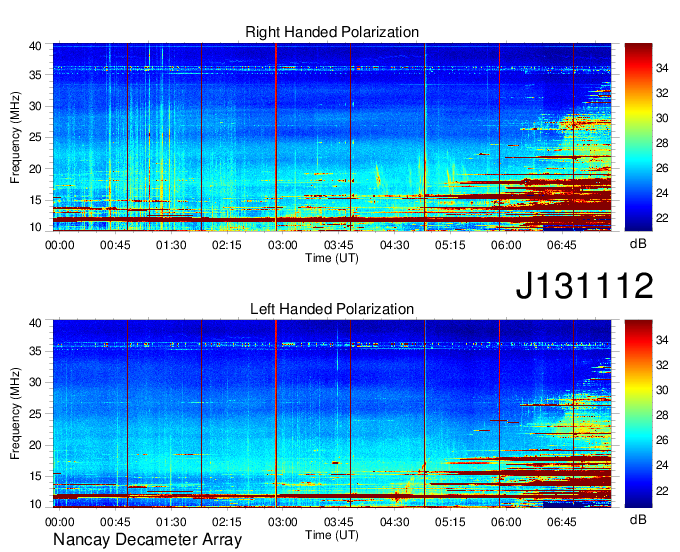Screen dimensions: 680x552
Task: Click the 00:00 time tick of the bottom plot
Action: click(59, 522)
